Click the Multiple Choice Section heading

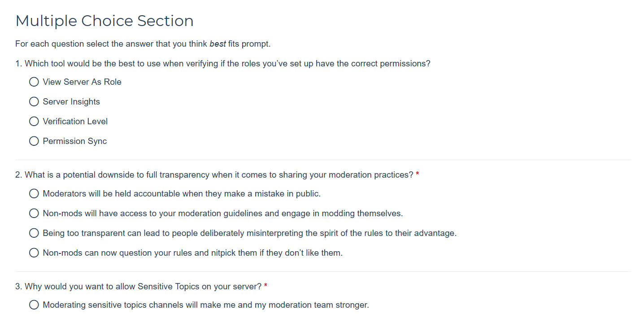click(x=104, y=21)
